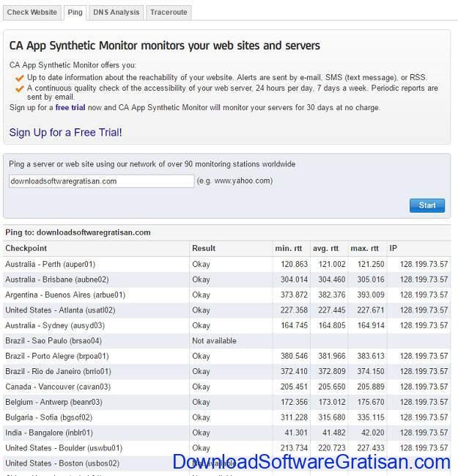Select Argentina - Buenos Aires (arbue01) checkpoint
This screenshot has height=476, width=458.
[x=65, y=295]
